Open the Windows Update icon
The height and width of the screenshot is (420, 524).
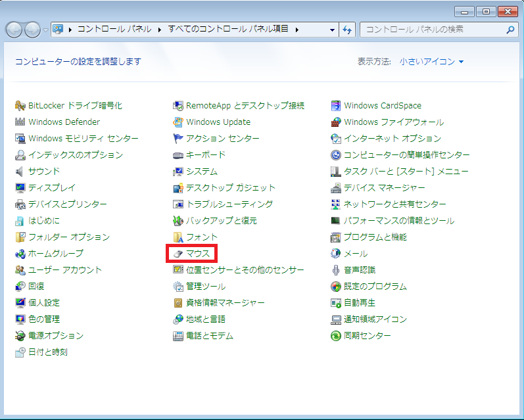[x=178, y=122]
